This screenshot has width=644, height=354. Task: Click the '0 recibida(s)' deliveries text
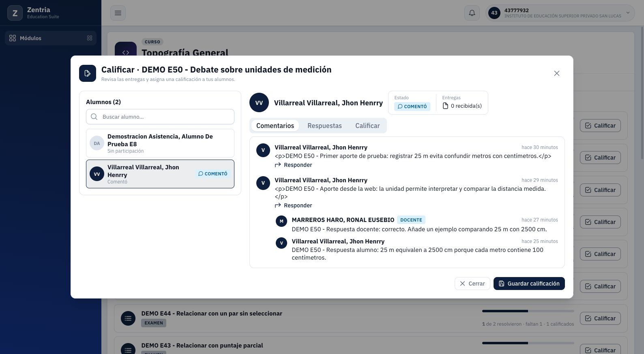click(x=466, y=106)
